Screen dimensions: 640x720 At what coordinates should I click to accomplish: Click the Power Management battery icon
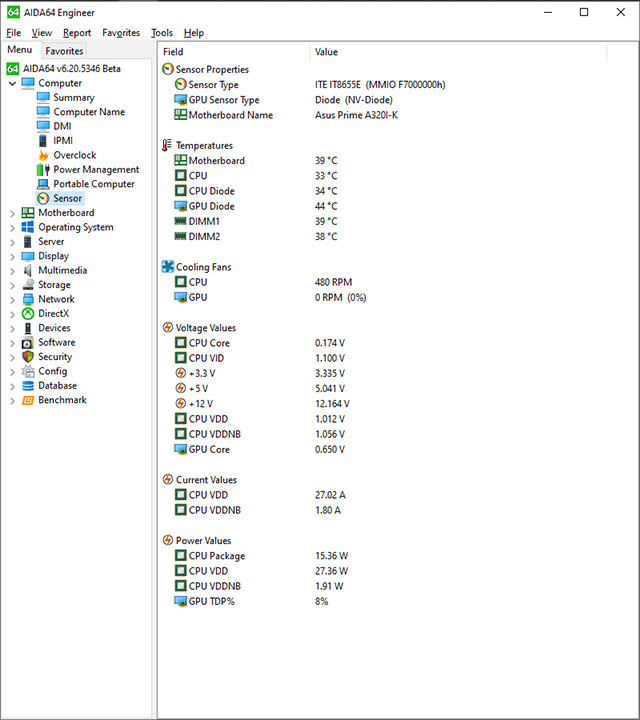[x=43, y=169]
